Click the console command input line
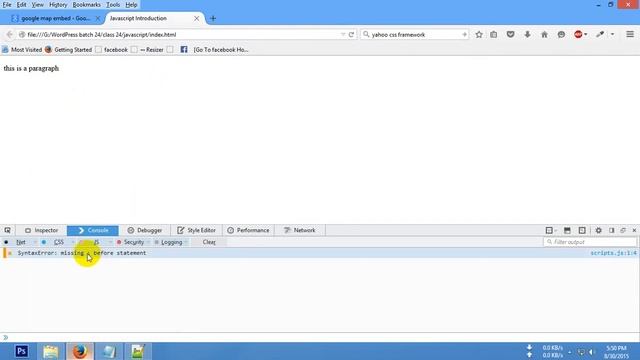This screenshot has height=360, width=640. 320,338
